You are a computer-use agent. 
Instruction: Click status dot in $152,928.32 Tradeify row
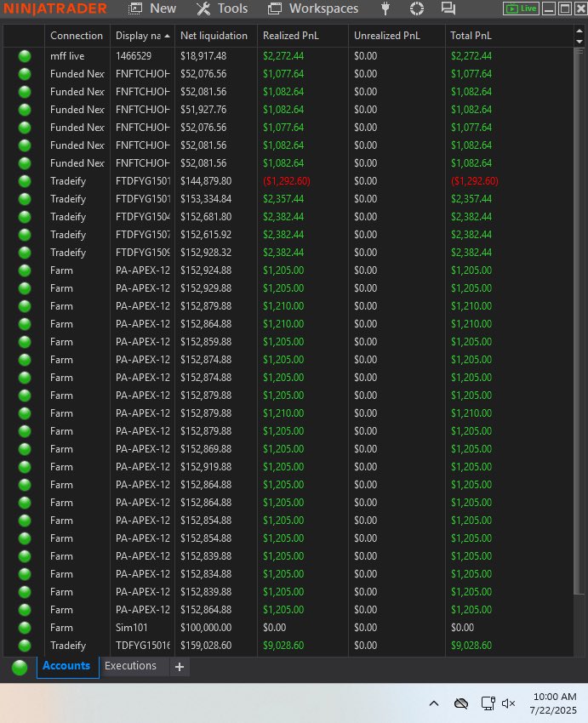25,253
